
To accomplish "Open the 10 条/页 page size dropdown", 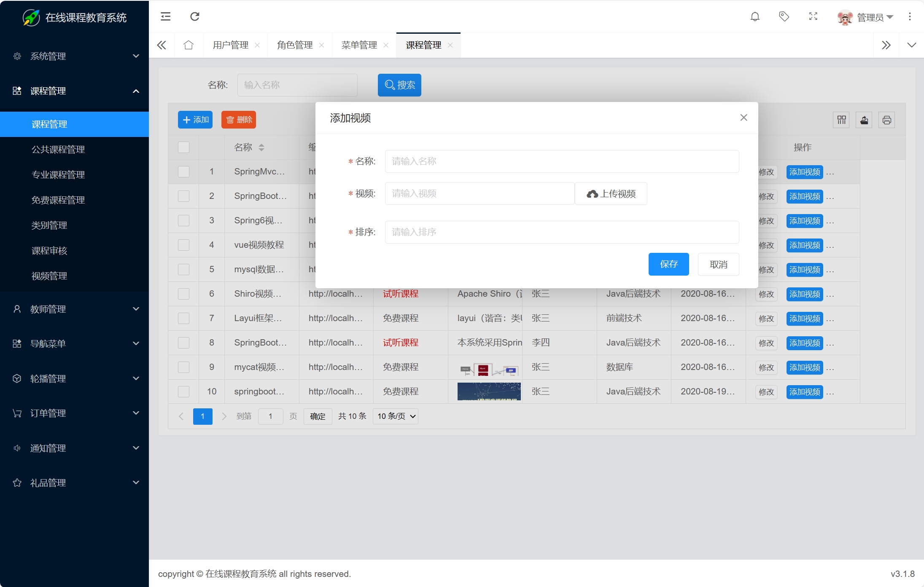I will [x=396, y=416].
